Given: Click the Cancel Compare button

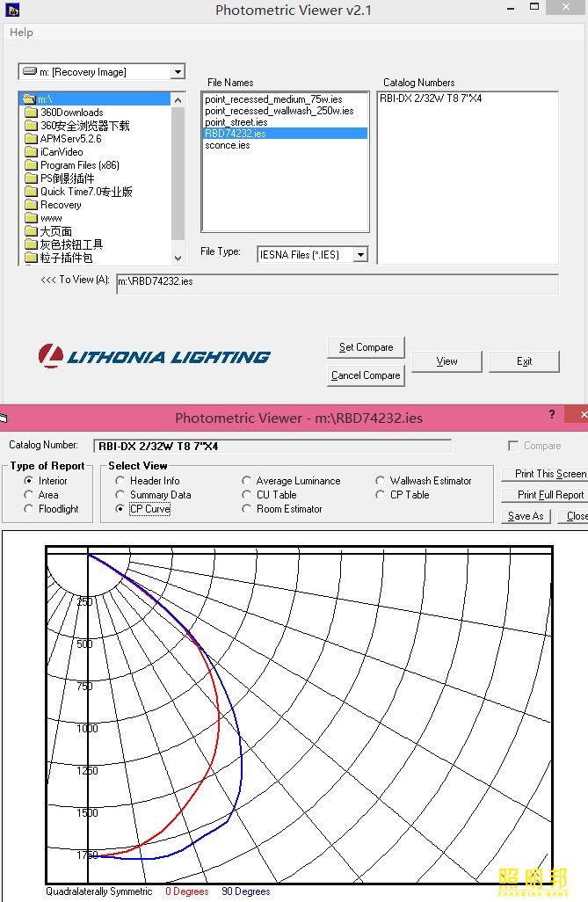Looking at the screenshot, I should point(366,375).
